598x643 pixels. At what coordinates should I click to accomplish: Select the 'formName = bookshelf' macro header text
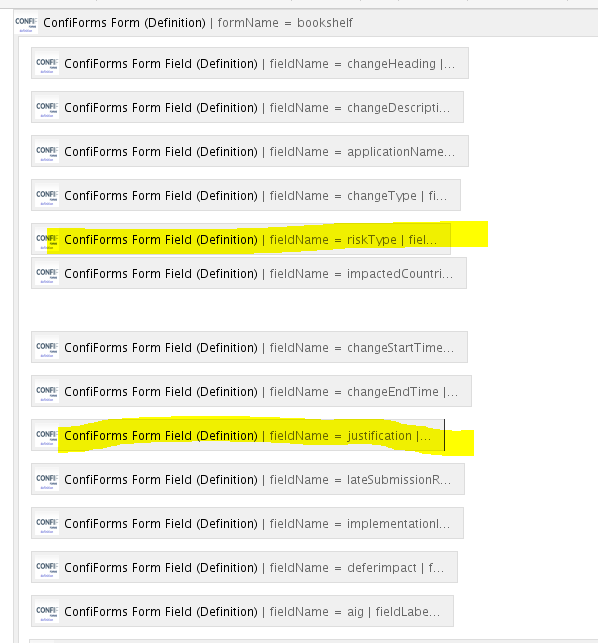pyautogui.click(x=285, y=23)
